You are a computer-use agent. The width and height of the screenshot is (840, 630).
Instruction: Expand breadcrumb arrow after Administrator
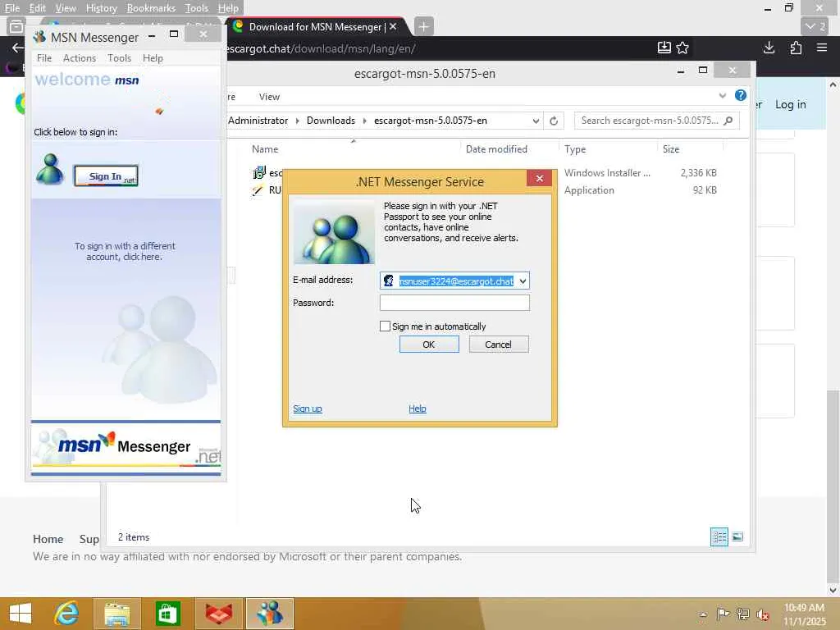coord(297,121)
